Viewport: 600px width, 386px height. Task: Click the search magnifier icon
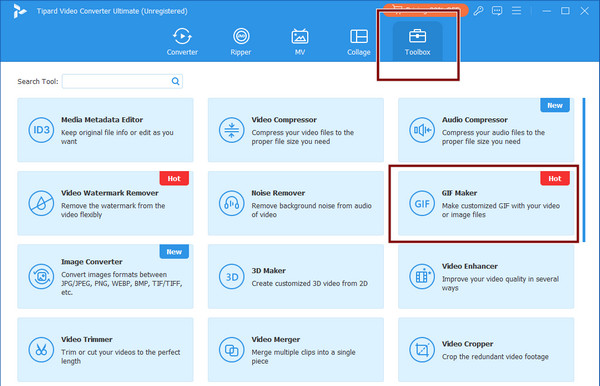(x=175, y=81)
